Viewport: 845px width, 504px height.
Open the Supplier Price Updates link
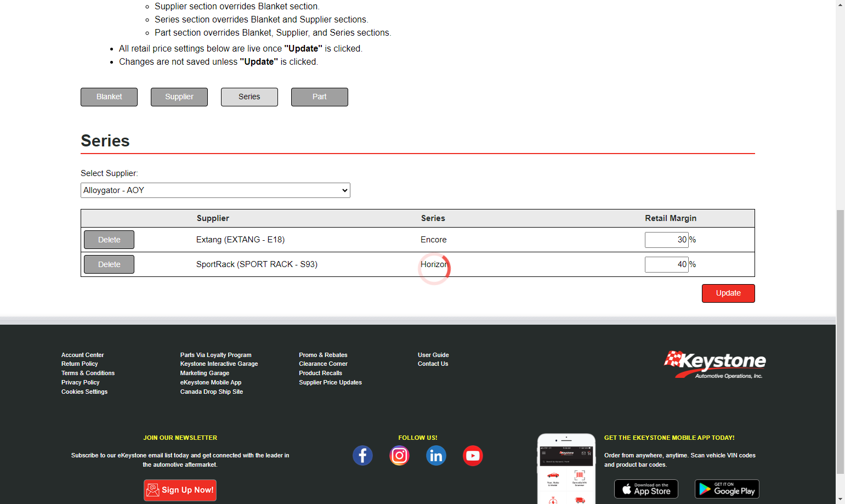[331, 383]
